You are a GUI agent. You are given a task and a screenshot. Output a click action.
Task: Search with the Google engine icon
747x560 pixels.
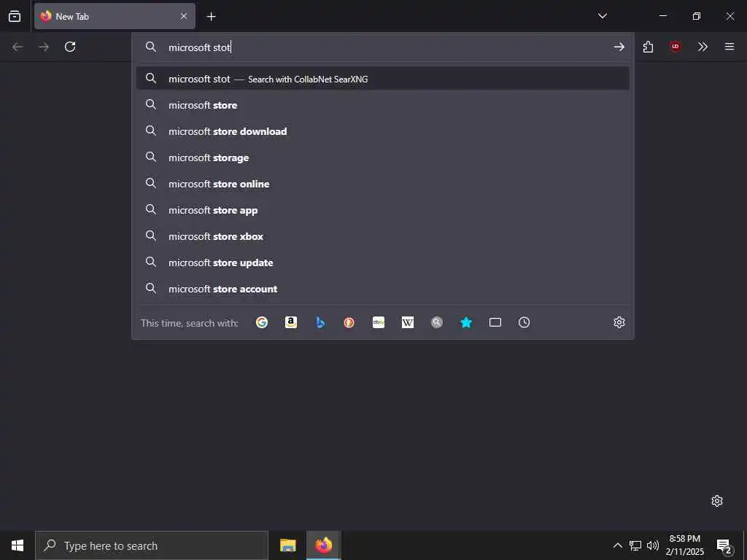262,322
